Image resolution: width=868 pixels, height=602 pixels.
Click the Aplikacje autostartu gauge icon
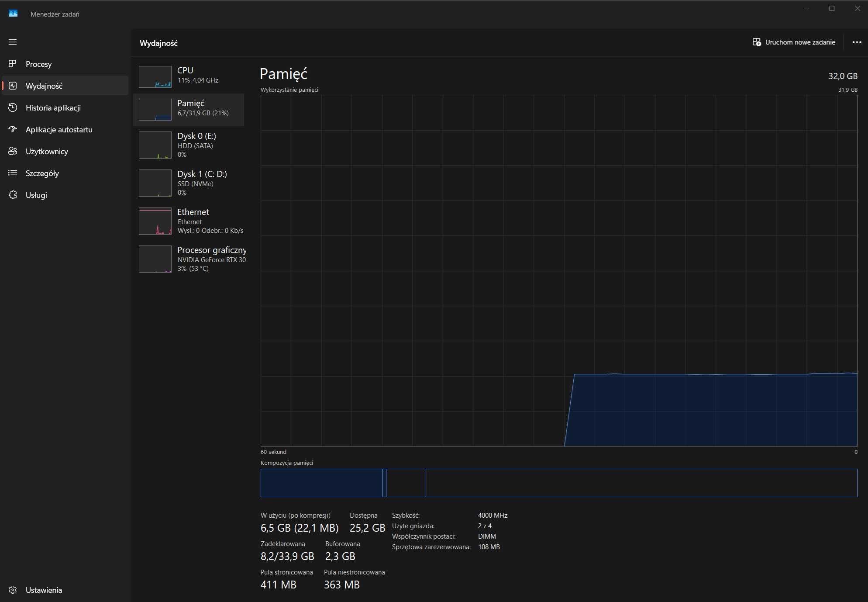(13, 129)
